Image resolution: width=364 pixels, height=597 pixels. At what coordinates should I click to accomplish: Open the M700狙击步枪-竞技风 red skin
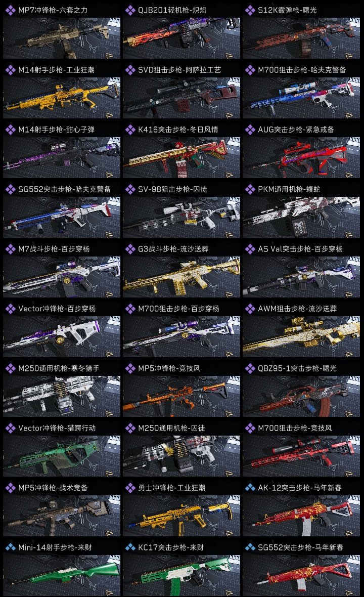[x=301, y=456]
